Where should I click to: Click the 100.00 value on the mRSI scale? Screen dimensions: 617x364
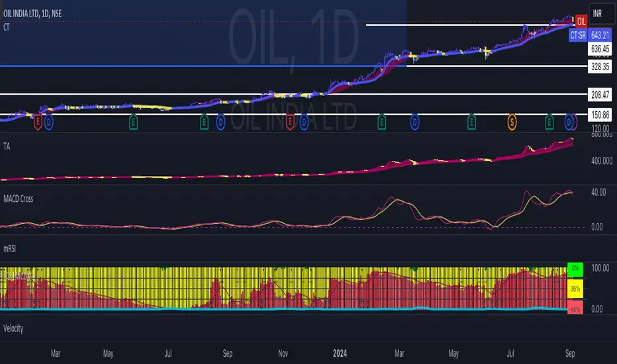tap(600, 269)
